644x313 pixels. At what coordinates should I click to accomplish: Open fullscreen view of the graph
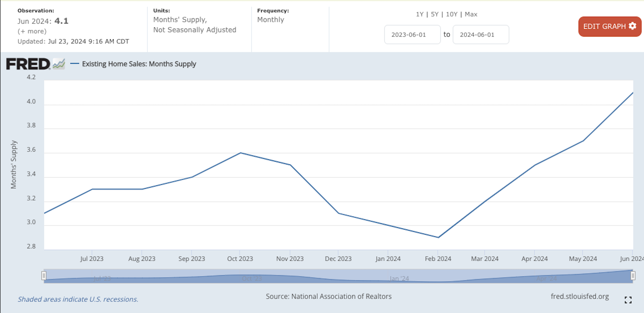[x=628, y=300]
